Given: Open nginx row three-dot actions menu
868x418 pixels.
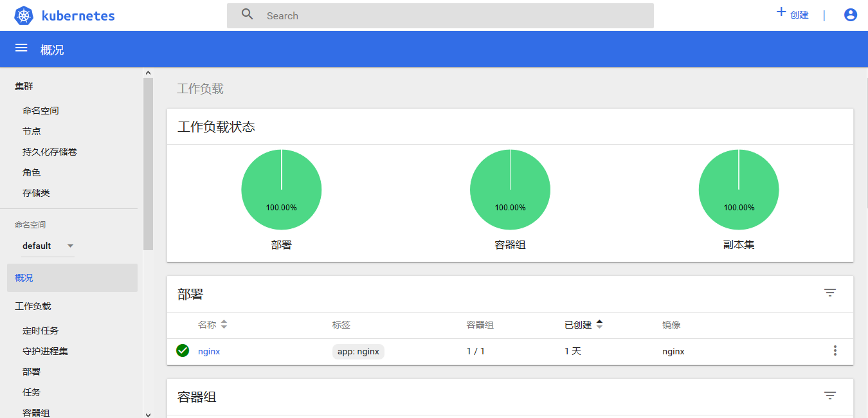Looking at the screenshot, I should pos(835,350).
